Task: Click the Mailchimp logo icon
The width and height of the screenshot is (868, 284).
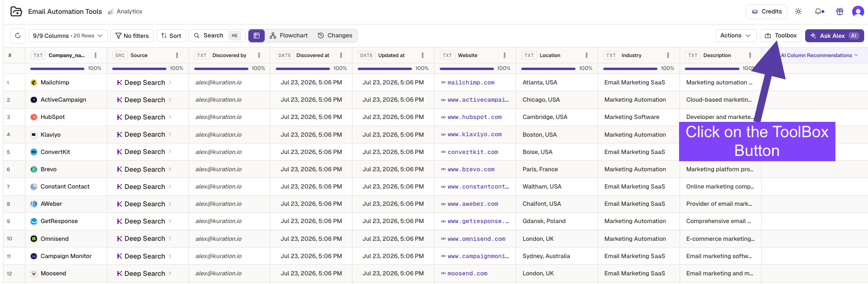Action: click(34, 83)
